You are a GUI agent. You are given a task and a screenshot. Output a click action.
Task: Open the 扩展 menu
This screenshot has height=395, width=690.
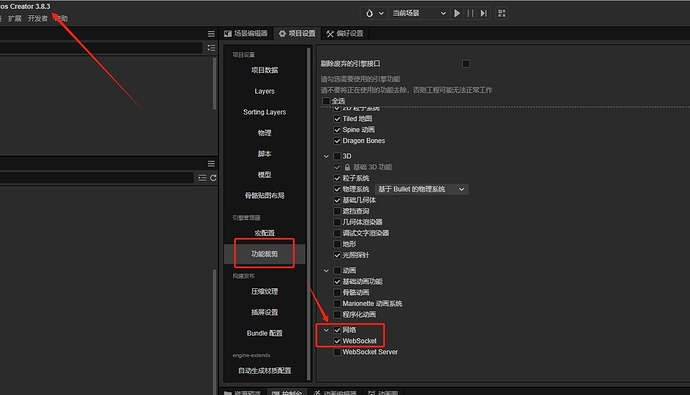click(x=15, y=18)
